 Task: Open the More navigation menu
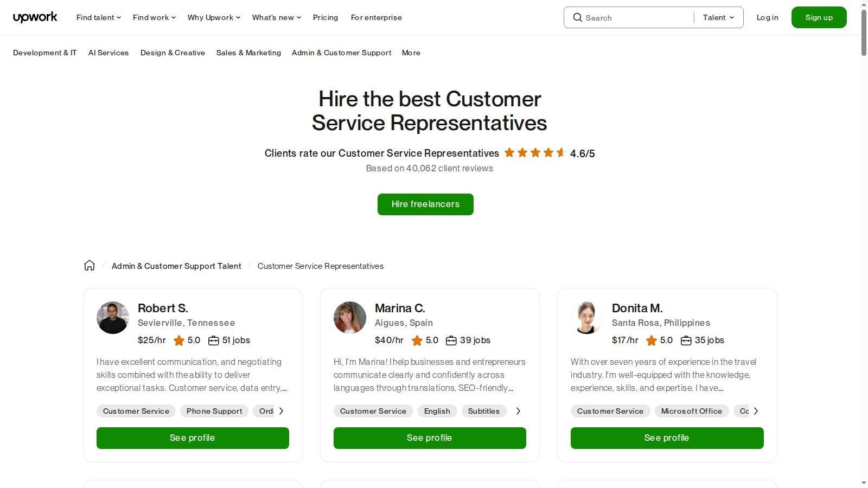pos(411,53)
